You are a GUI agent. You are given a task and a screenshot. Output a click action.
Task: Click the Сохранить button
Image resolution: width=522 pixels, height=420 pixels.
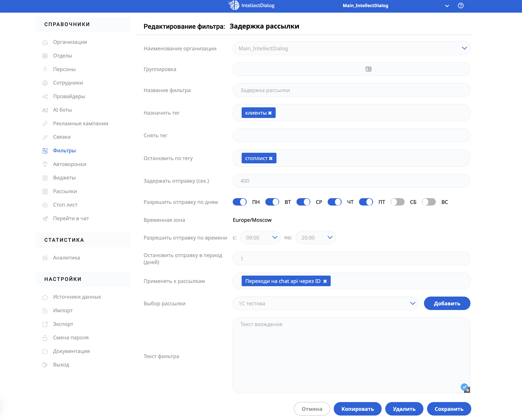point(449,409)
